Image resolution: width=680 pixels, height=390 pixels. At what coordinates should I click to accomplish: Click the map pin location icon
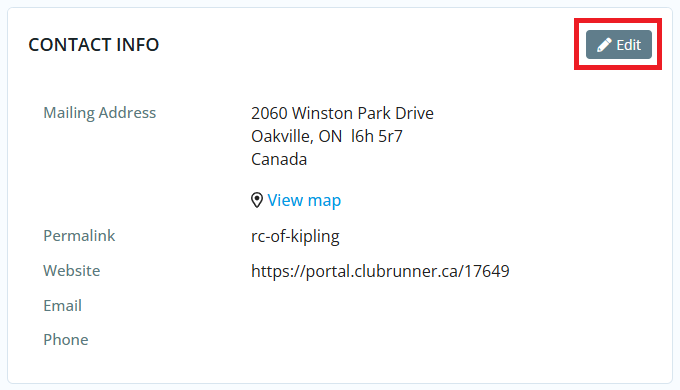257,200
